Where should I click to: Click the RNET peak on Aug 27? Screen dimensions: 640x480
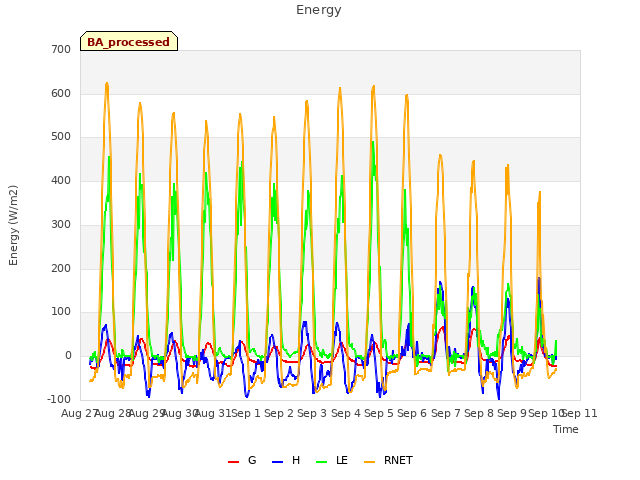click(107, 83)
